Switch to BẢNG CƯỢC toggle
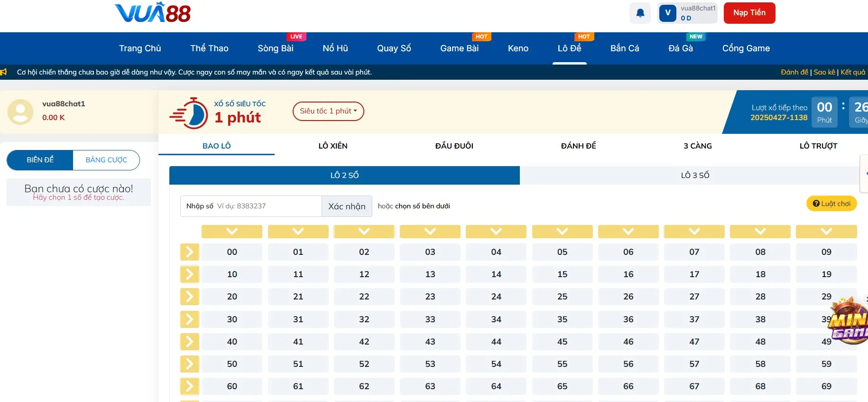 point(106,160)
